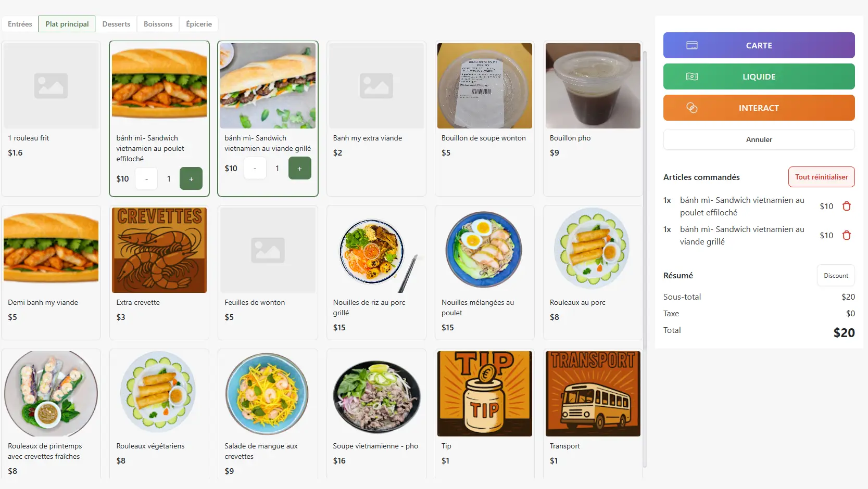Show the Épicerie category tab
This screenshot has height=489, width=868.
click(199, 24)
